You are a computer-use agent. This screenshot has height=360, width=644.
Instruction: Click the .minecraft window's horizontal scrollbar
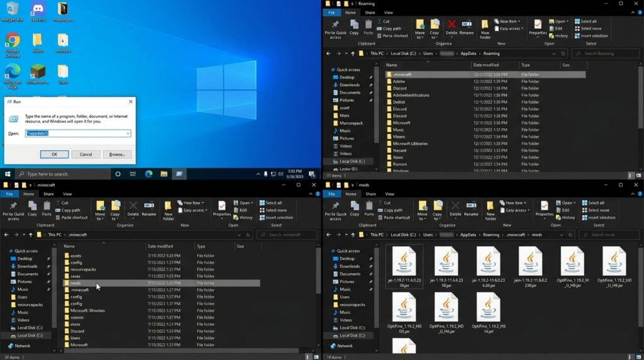coord(181,351)
